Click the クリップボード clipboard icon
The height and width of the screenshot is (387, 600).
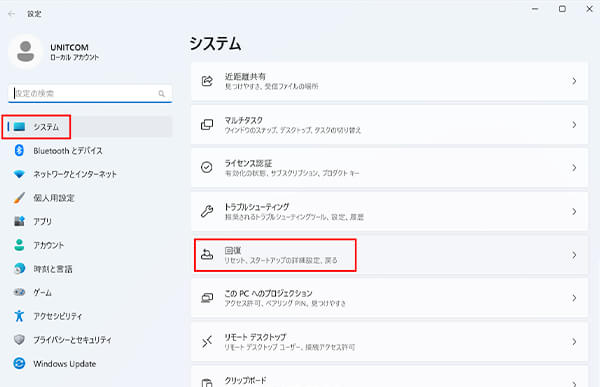coord(207,383)
